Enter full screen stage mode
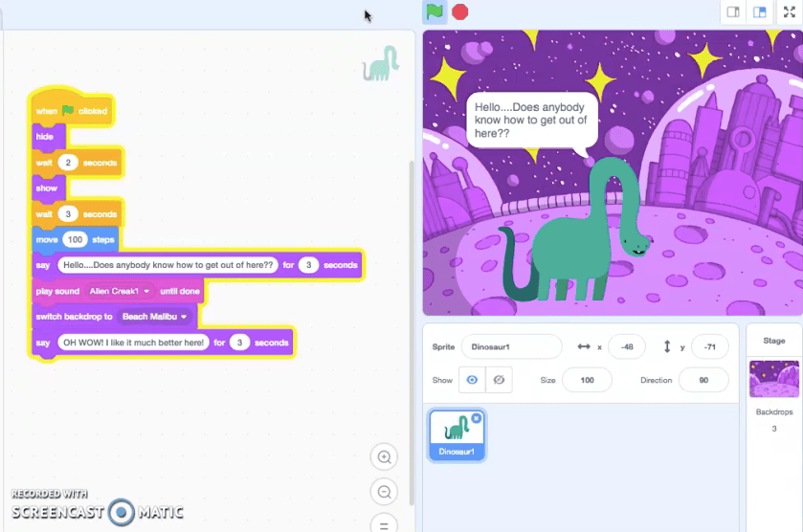Viewport: 803px width, 532px height. [790, 12]
